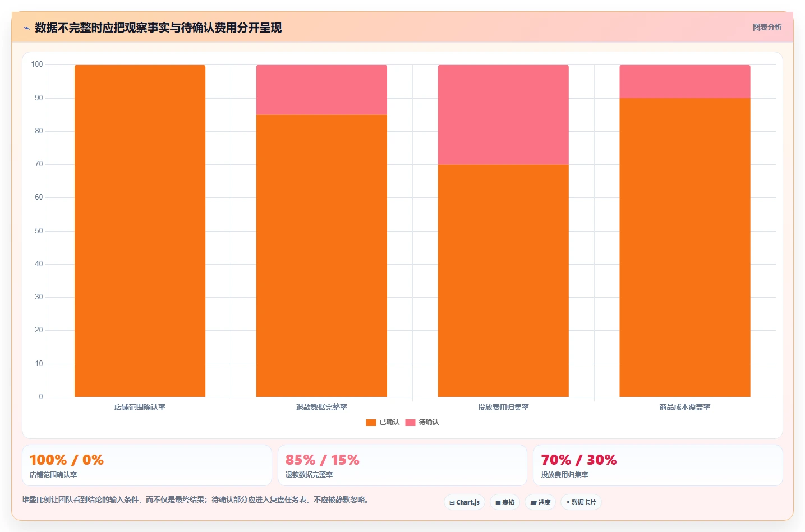Toggle the 已确认 legend item

coord(383,422)
